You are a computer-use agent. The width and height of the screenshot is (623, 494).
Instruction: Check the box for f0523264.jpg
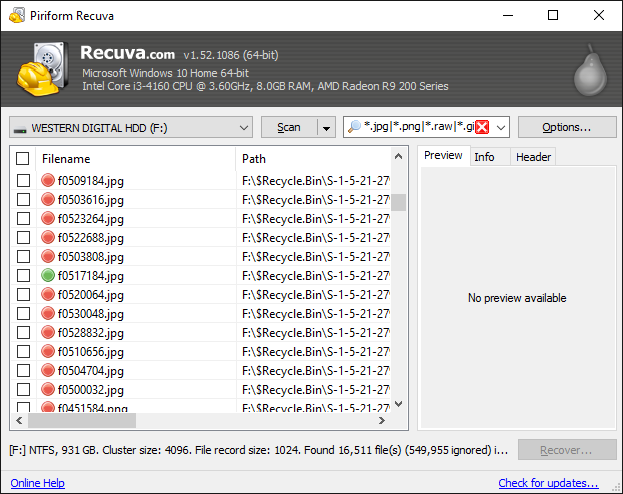pos(23,218)
